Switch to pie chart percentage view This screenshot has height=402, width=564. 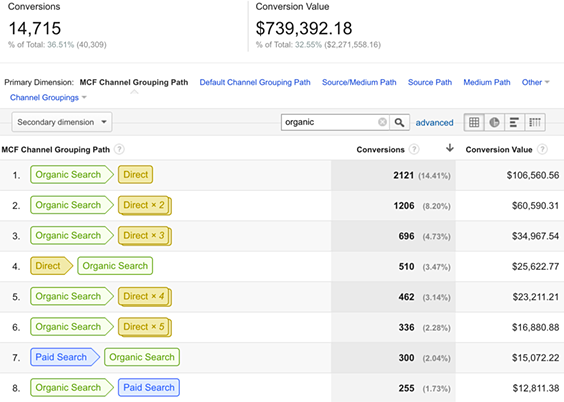pos(494,122)
